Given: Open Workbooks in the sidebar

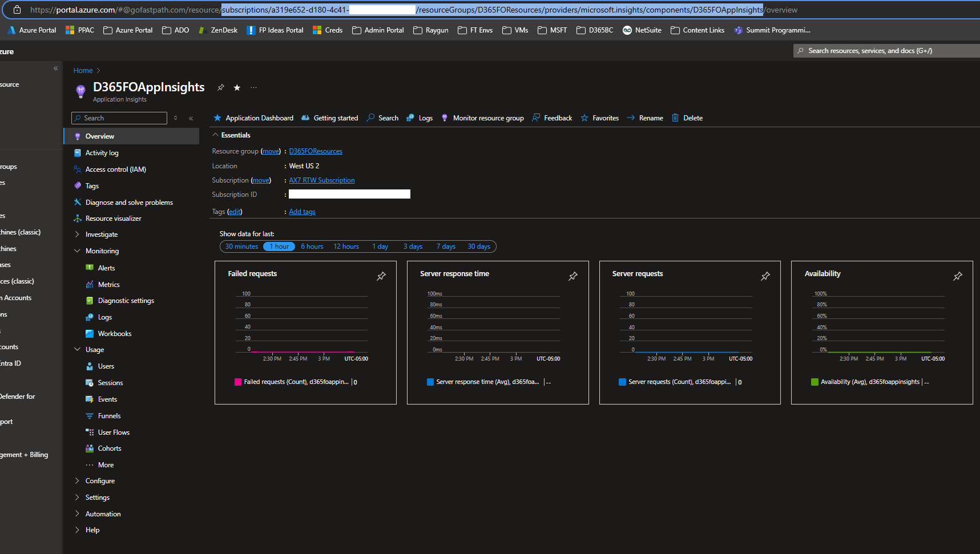Looking at the screenshot, I should coord(114,334).
